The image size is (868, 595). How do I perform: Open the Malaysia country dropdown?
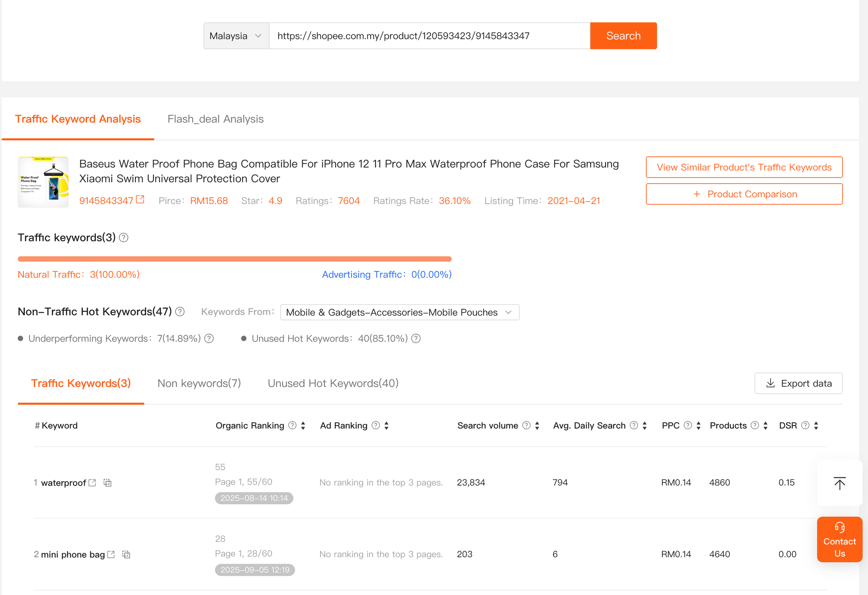click(x=237, y=36)
